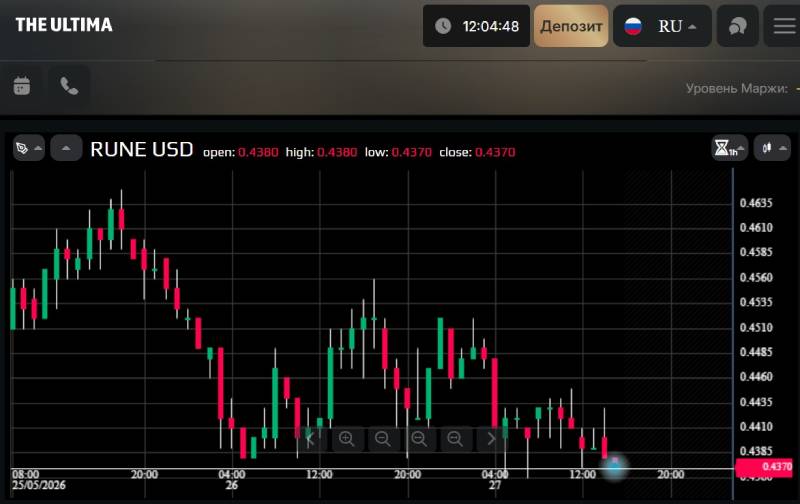Open the 1h timeframe hourglass dropdown
Image resolution: width=800 pixels, height=504 pixels.
point(729,148)
